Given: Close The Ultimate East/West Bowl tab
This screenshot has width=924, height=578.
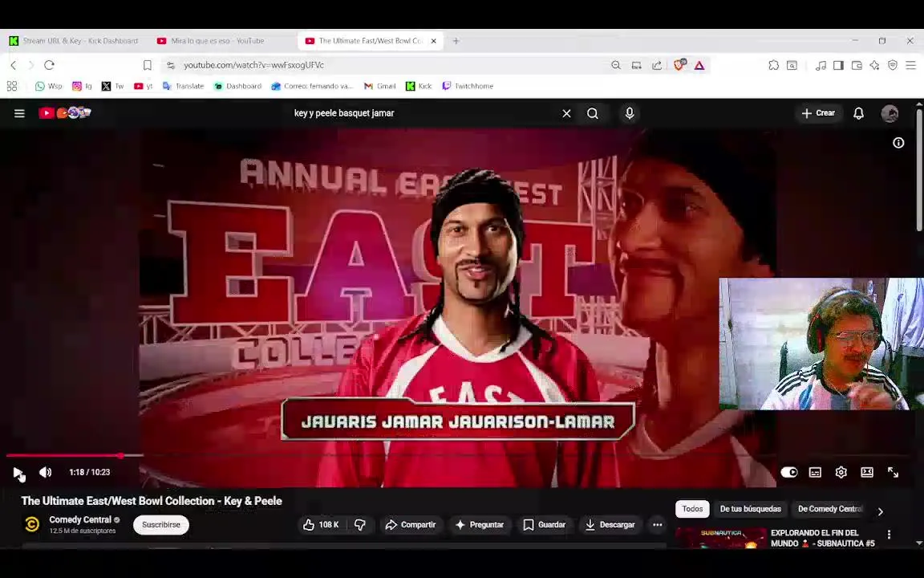Looking at the screenshot, I should point(434,41).
